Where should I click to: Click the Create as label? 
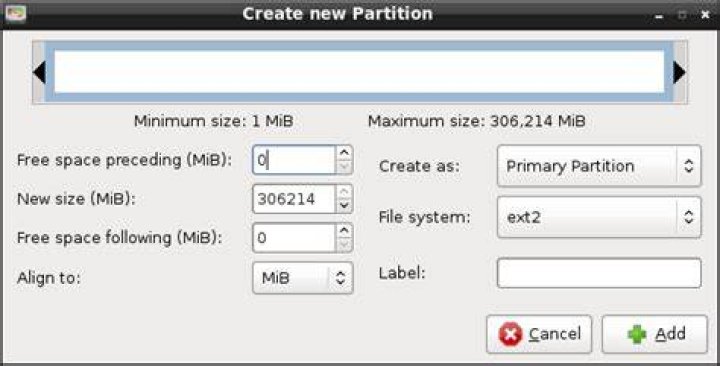419,166
